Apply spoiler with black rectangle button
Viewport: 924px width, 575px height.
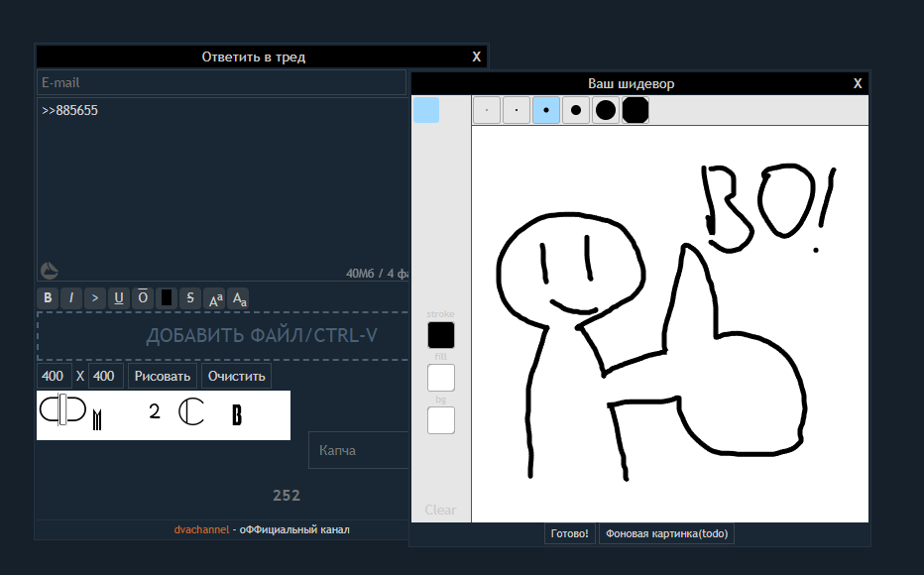coord(167,298)
